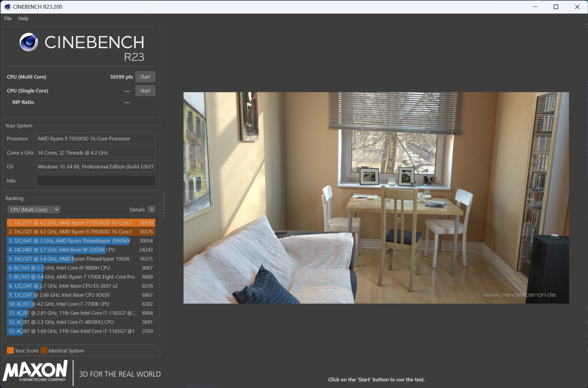This screenshot has height=388, width=588.
Task: Click the Cinebench title bar app icon
Action: point(8,7)
